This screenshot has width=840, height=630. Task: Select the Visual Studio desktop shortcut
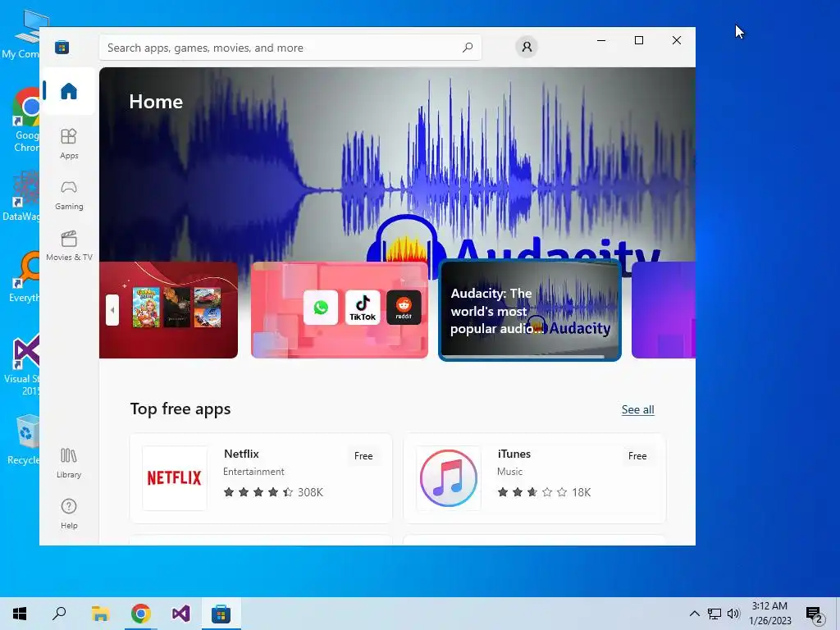coord(22,365)
